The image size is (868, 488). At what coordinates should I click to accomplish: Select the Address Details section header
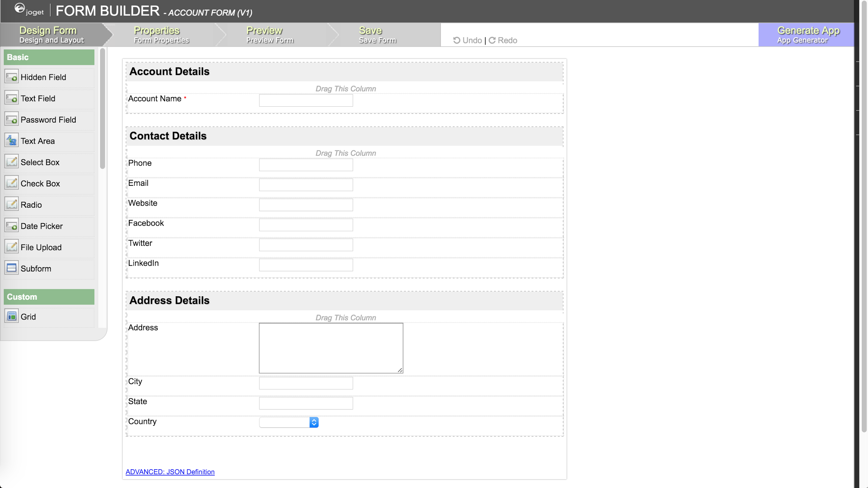tap(344, 300)
